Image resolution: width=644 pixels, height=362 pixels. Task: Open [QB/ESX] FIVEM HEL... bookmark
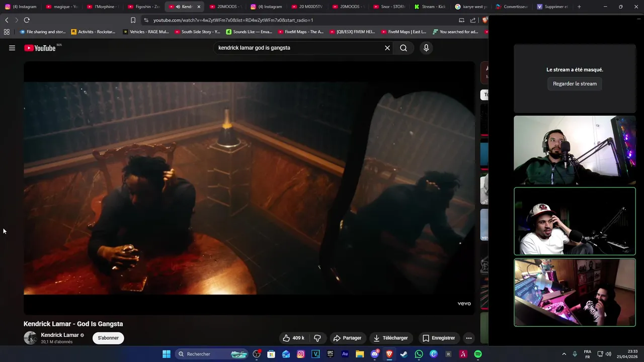point(352,32)
